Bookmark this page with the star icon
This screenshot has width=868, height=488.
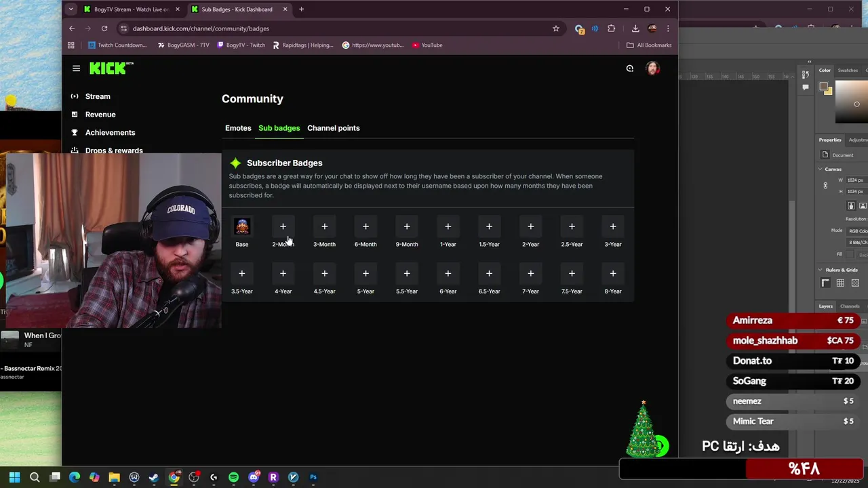coord(556,28)
